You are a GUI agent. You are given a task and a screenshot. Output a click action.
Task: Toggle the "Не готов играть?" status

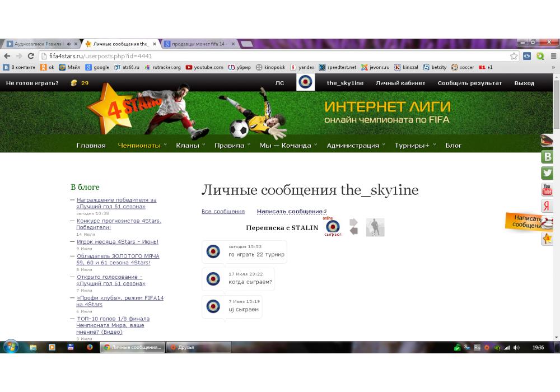[x=32, y=83]
